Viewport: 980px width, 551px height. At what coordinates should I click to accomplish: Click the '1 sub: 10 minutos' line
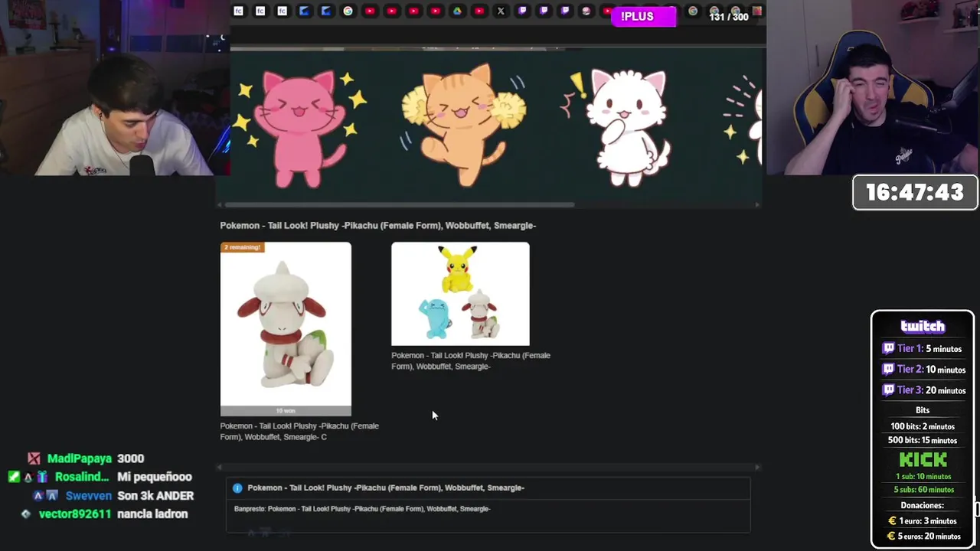point(923,476)
